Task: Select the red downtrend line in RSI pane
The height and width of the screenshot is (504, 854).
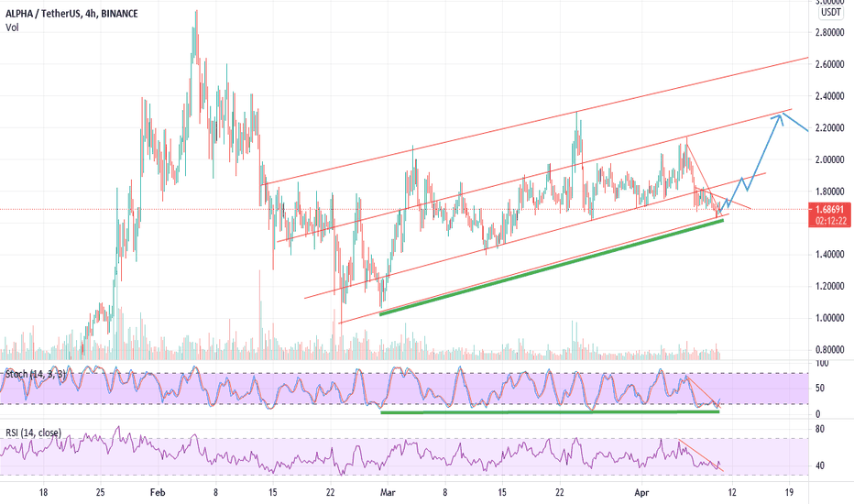Action: pos(701,455)
